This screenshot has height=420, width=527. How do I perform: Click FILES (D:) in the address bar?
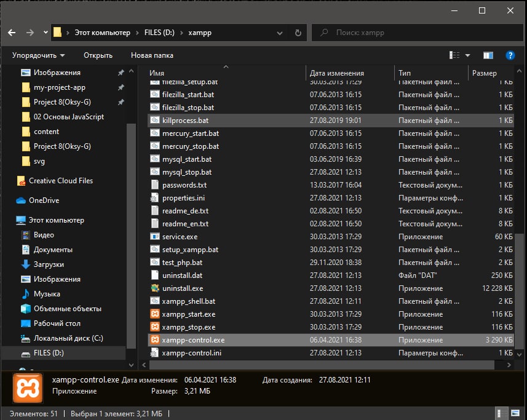click(x=159, y=33)
